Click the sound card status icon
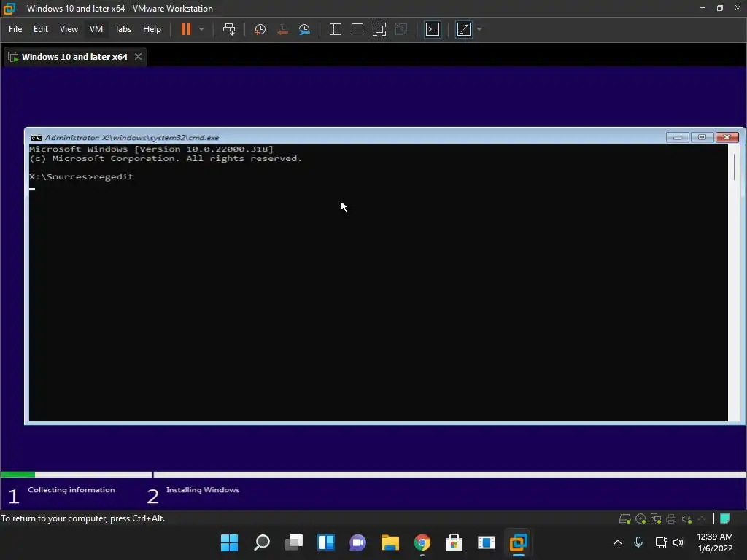The width and height of the screenshot is (747, 560). tap(686, 518)
